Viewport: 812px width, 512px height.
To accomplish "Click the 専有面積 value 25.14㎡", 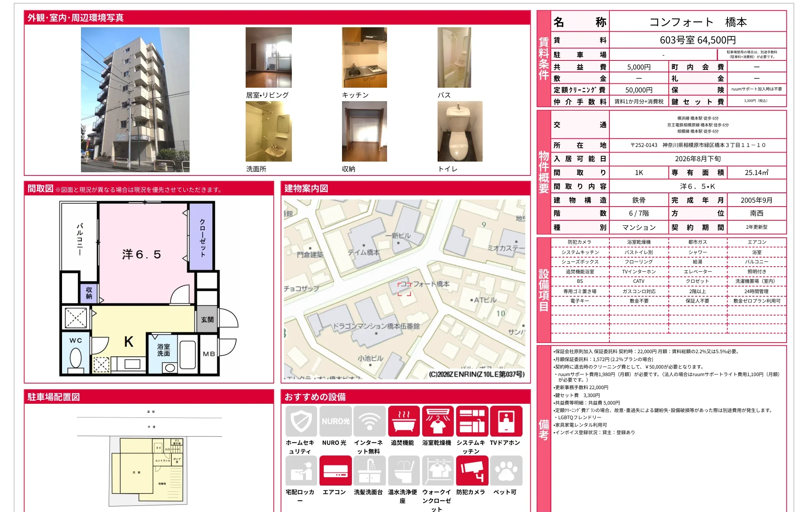I will coord(757,173).
